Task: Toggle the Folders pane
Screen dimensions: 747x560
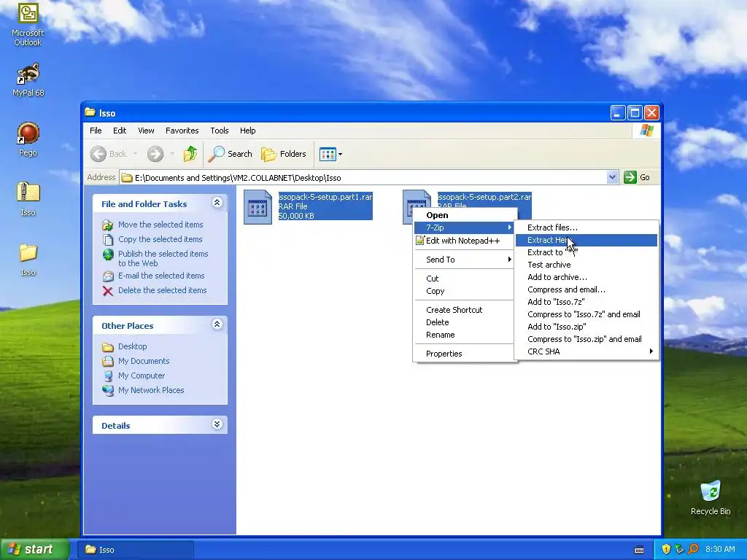Action: click(x=284, y=154)
